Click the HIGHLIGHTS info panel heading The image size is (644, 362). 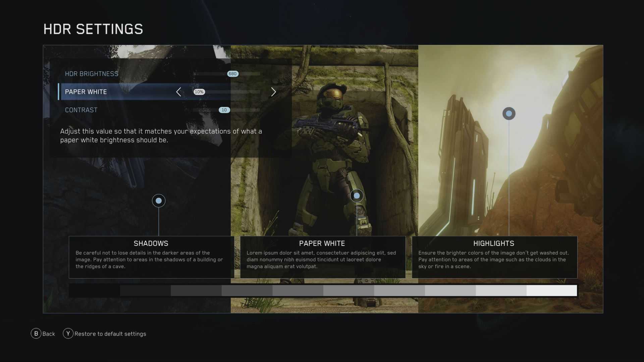[494, 243]
